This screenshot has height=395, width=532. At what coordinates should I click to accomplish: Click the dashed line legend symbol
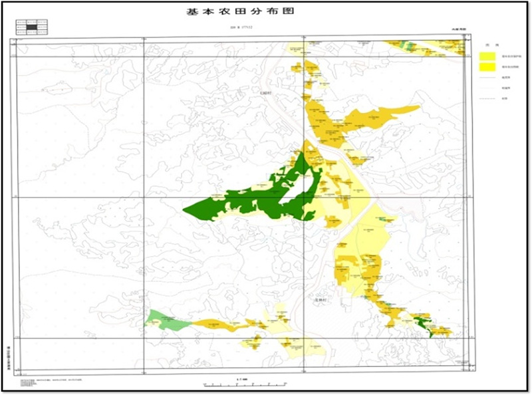click(489, 98)
